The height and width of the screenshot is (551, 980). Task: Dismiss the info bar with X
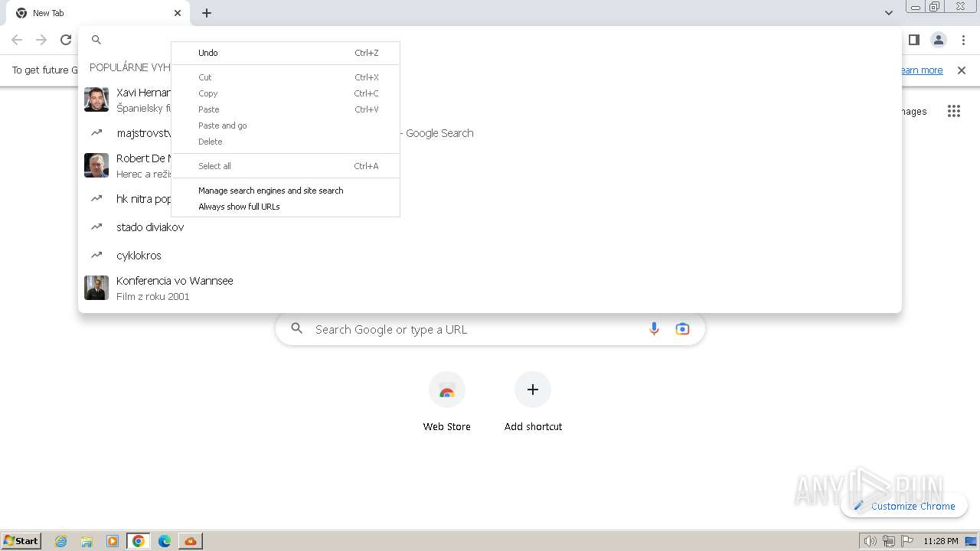(962, 70)
